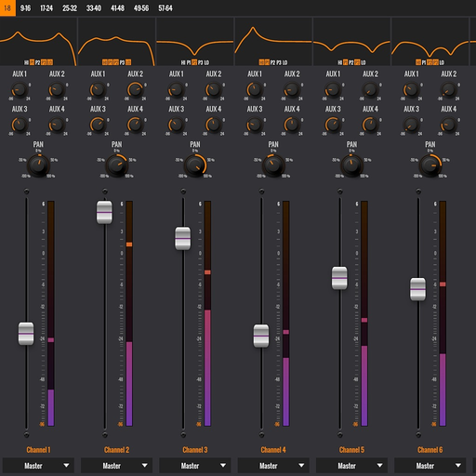Disable the P1 band on Channel 1 EQ
This screenshot has height=476, width=476.
point(32,62)
